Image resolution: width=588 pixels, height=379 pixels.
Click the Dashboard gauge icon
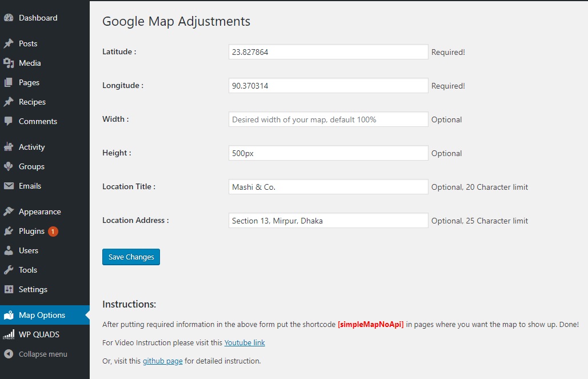click(9, 18)
